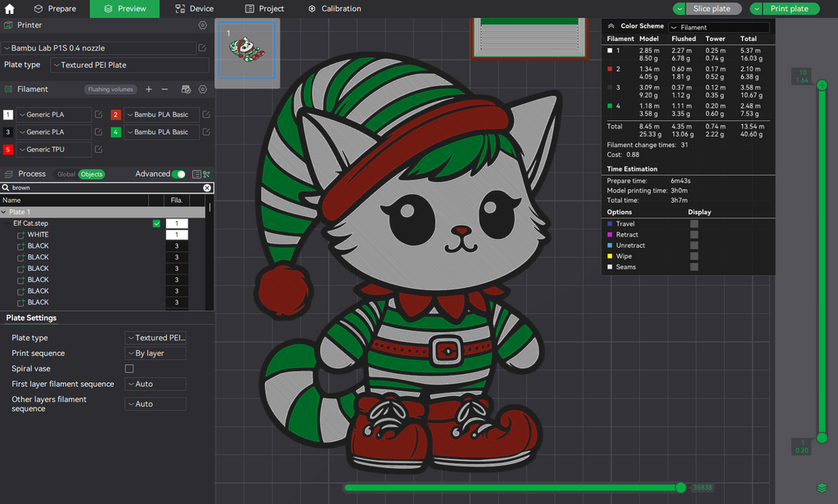Collapse the Plate 1 tree row

4,212
